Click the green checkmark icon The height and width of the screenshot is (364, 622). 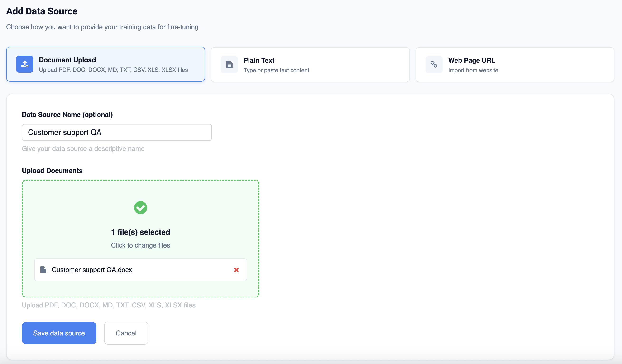pyautogui.click(x=140, y=208)
